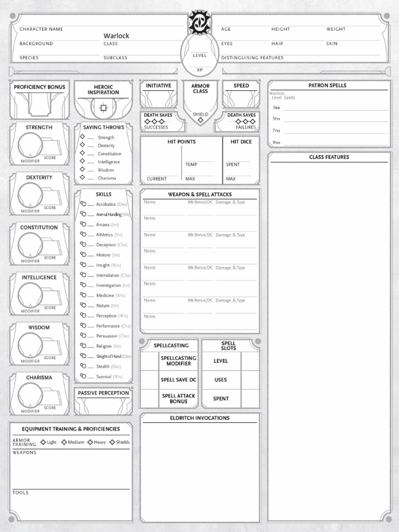Click the Passive Perception box
Image resolution: width=399 pixels, height=532 pixels.
[x=103, y=405]
